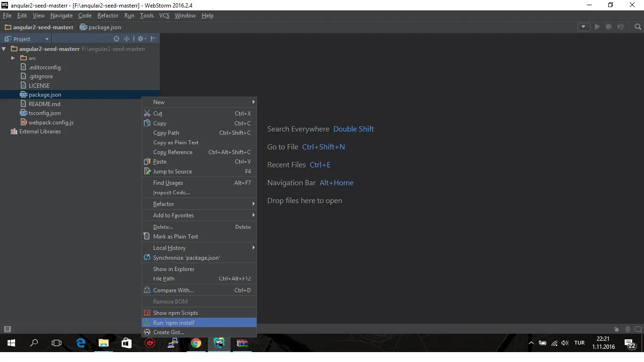This screenshot has width=644, height=362.
Task: Choose Show npm Scripts in the context menu
Action: [x=175, y=313]
